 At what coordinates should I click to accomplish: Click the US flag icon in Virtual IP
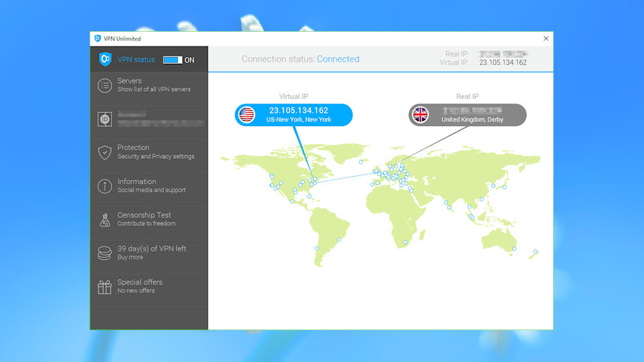coord(247,115)
